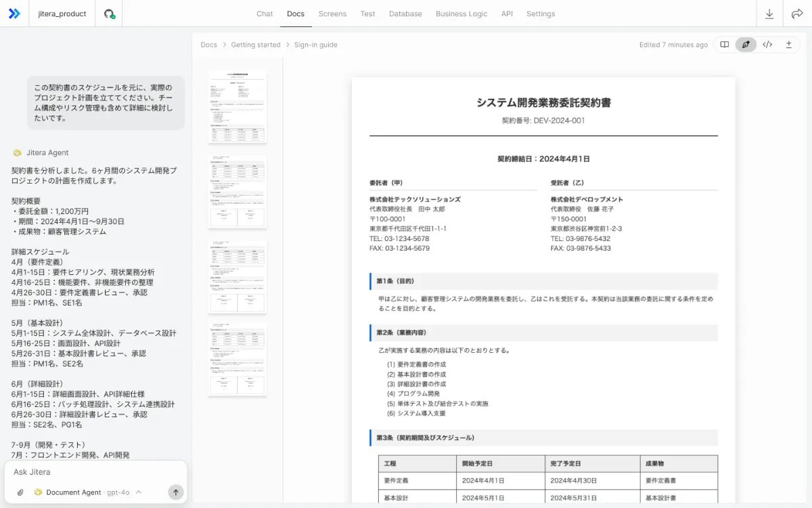Select the second page thumbnail

coord(238,192)
